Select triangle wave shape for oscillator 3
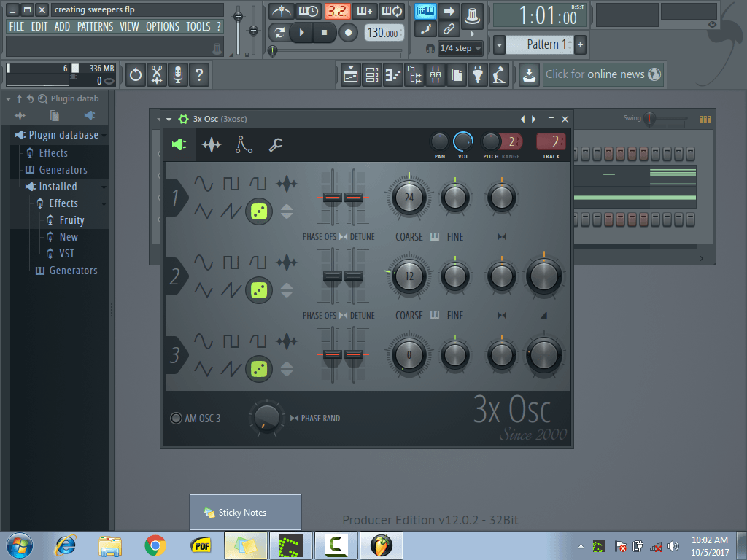 click(x=204, y=369)
